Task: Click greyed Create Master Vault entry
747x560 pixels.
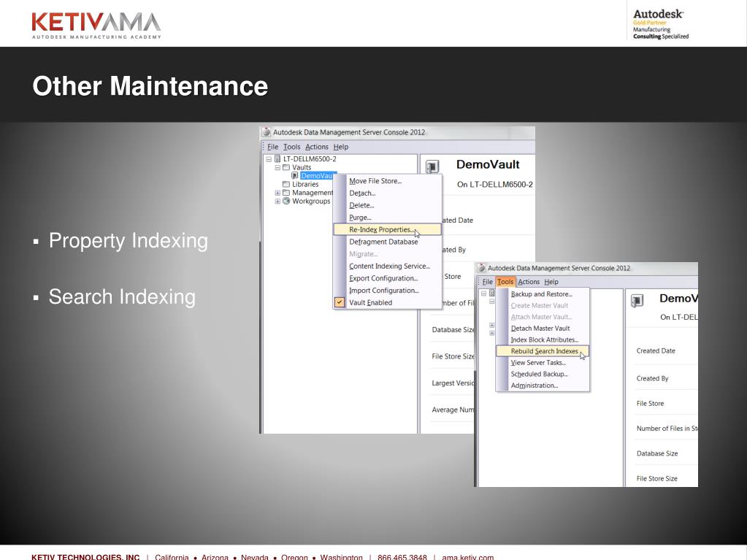Action: point(543,305)
